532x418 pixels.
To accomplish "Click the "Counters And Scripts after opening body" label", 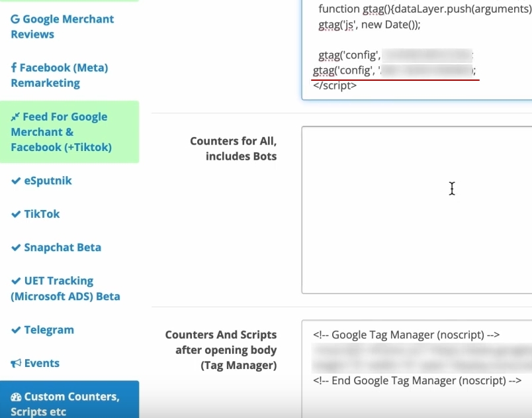I will 220,350.
